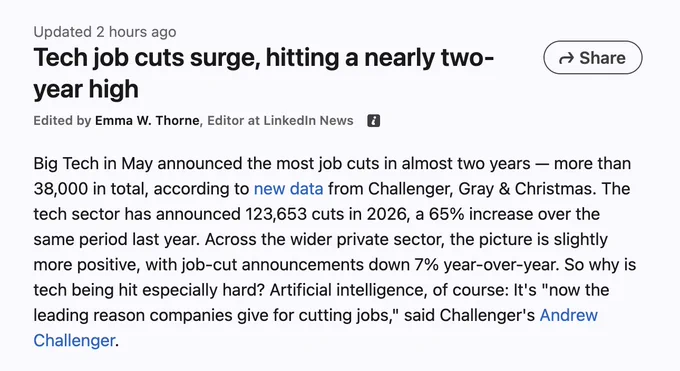Click the "Tech job cuts surge" headline

(147, 57)
